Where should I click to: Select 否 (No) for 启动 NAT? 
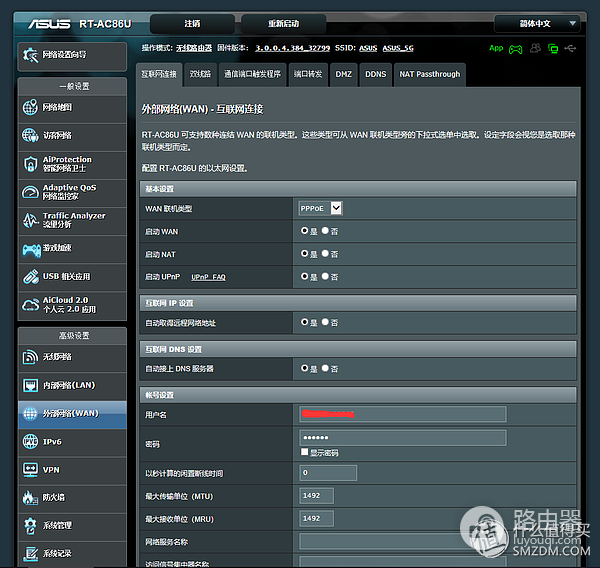[x=326, y=254]
